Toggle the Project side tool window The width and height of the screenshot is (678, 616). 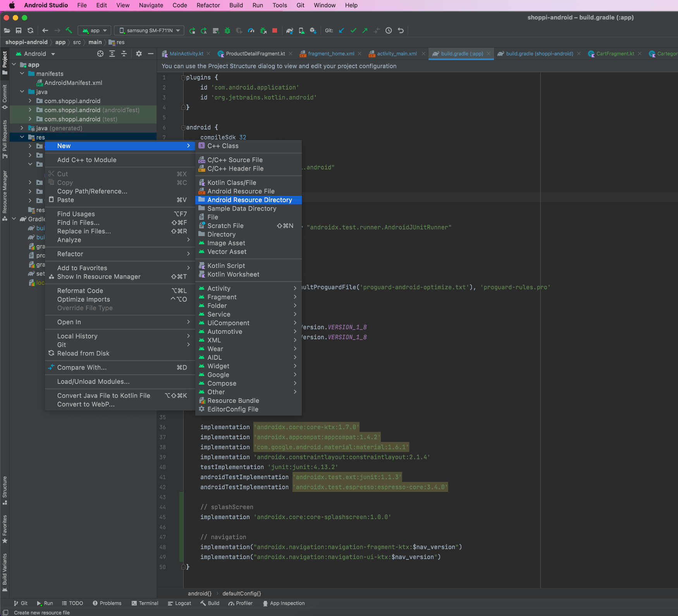(5, 63)
